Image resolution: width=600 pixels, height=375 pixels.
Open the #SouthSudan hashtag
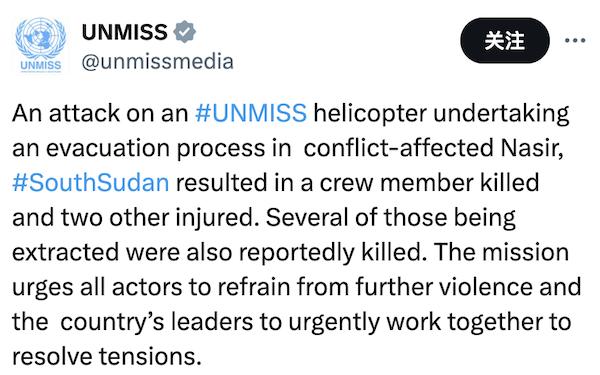[x=91, y=183]
